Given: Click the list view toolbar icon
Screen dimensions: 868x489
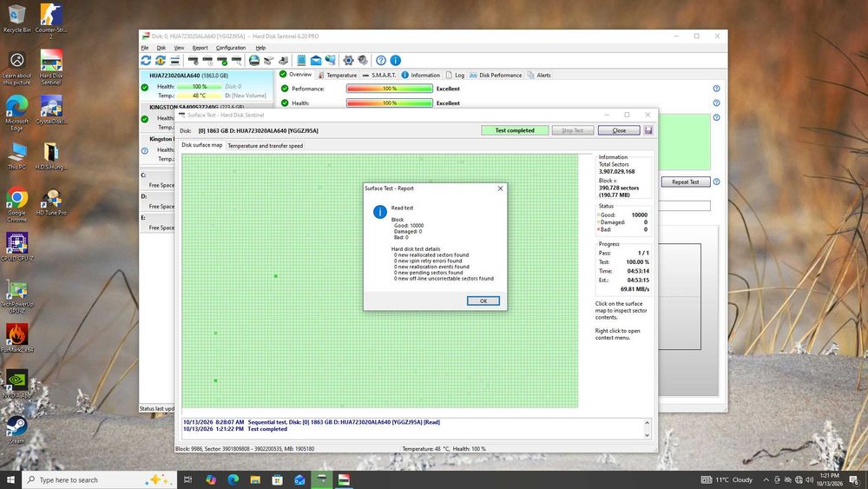Looking at the screenshot, I should click(175, 60).
